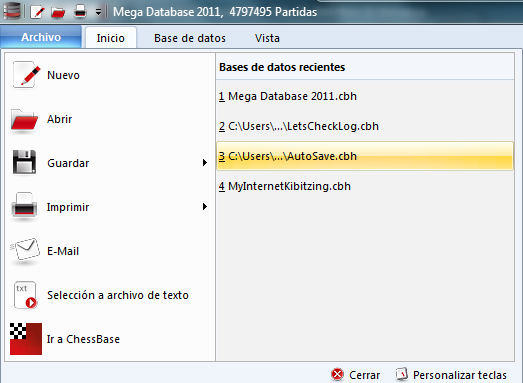
Task: Choose Selección a archivo de texto
Action: tap(109, 295)
